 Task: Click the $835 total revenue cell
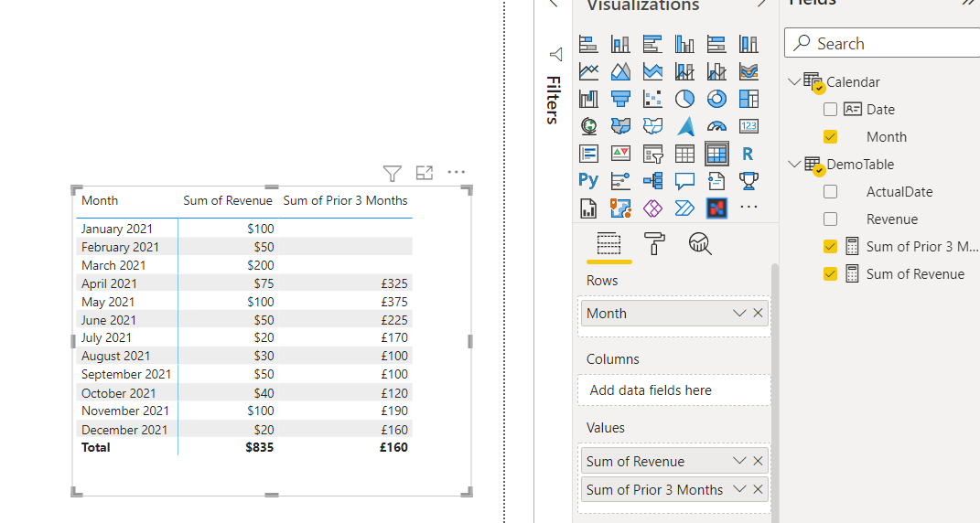pos(259,447)
